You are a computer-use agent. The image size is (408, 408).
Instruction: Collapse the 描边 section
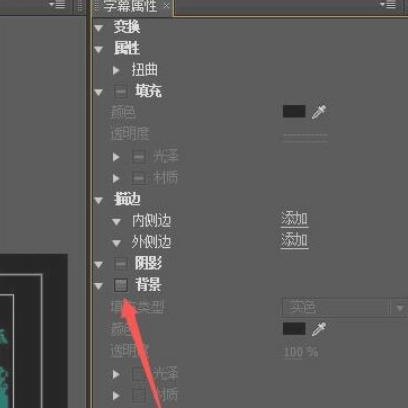click(99, 200)
